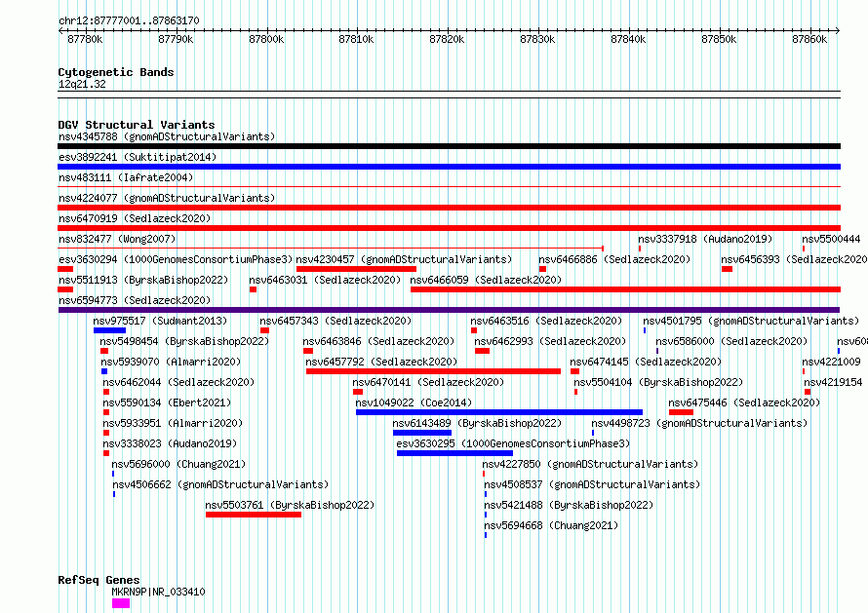Open nsv5933951 (Almarri2020) label
The image size is (868, 613).
173,423
